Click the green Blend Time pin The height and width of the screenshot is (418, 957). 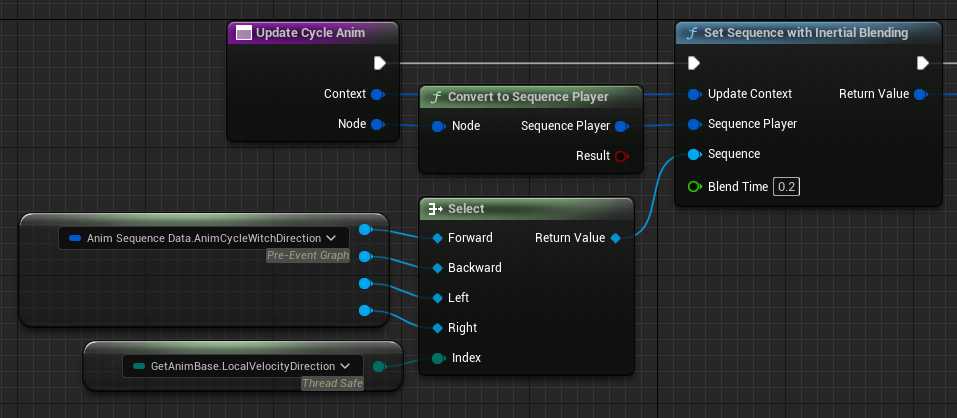[694, 187]
